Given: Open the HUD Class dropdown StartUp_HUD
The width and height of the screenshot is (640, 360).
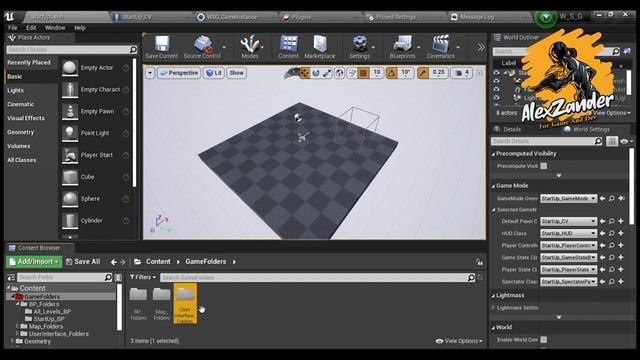Looking at the screenshot, I should tap(569, 233).
